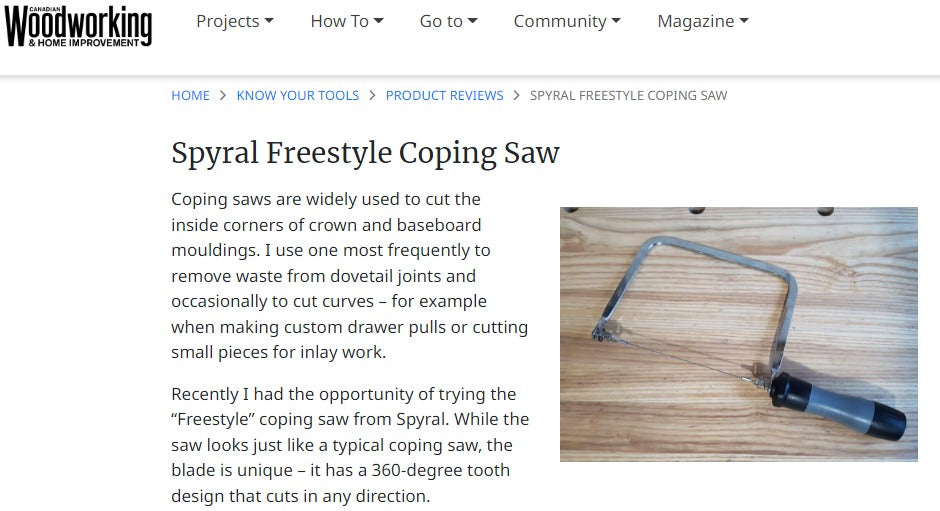
Task: Expand the dropdown arrow beside Projects
Action: point(268,22)
